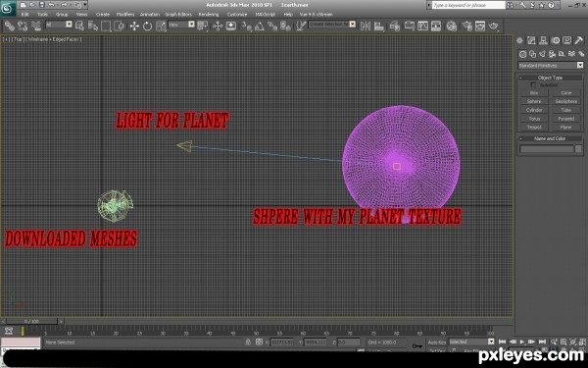The width and height of the screenshot is (588, 368).
Task: Enable the AutoGrid checkbox
Action: pos(533,84)
